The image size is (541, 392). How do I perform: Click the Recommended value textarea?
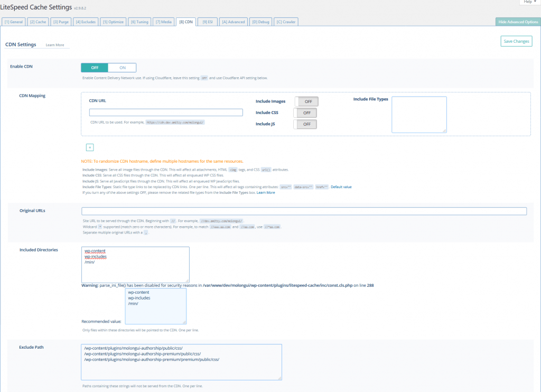click(x=156, y=306)
